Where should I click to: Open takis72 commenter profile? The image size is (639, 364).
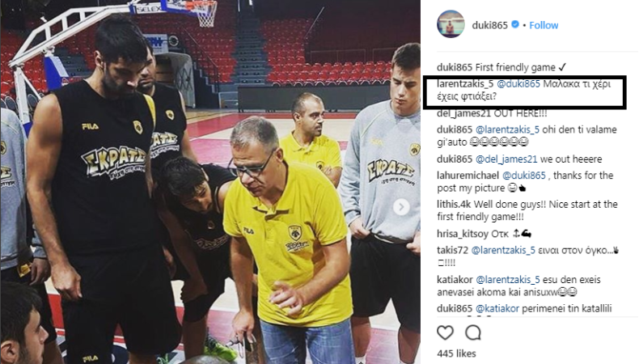452,250
